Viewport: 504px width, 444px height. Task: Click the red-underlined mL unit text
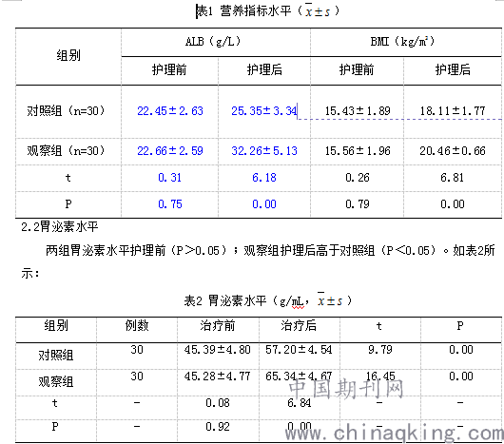(x=298, y=301)
